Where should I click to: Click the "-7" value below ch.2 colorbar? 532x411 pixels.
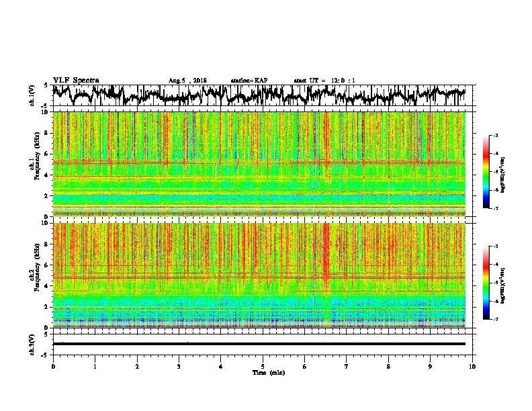point(496,319)
